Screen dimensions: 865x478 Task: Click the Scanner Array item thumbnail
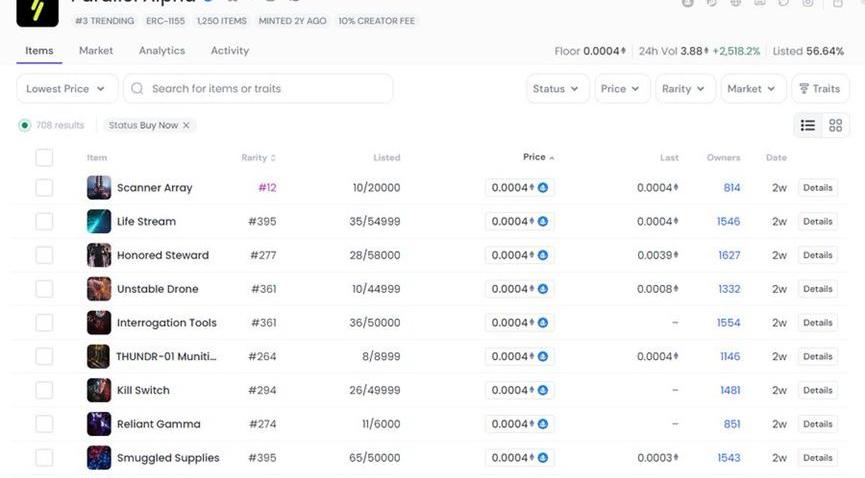pyautogui.click(x=99, y=188)
